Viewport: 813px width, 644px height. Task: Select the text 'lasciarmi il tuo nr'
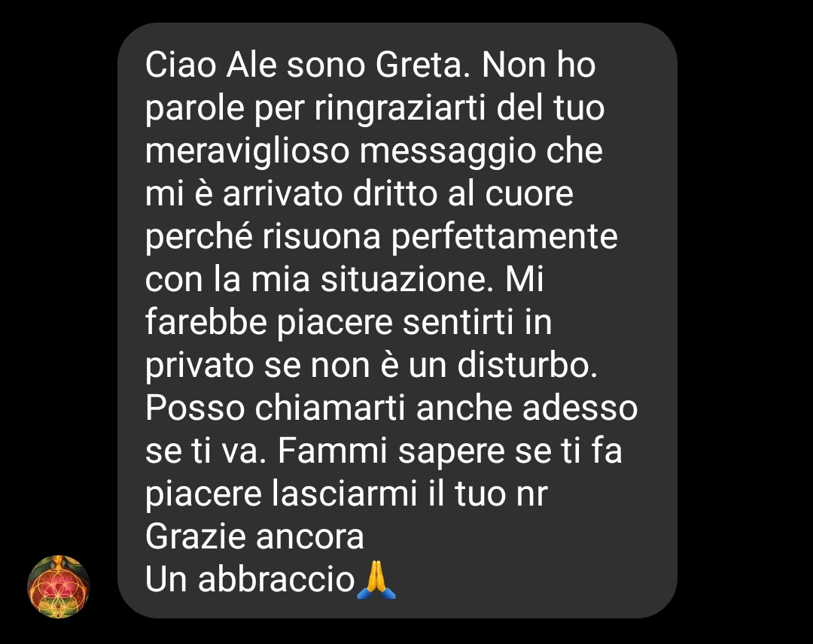click(x=410, y=494)
